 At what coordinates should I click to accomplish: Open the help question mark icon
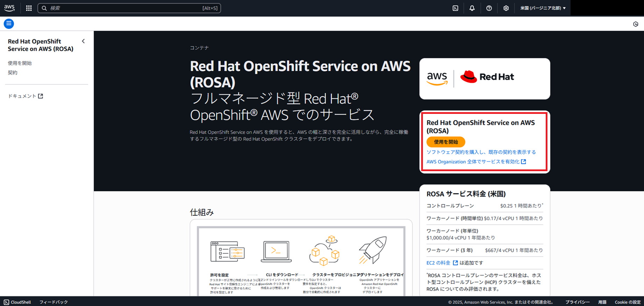[x=489, y=8]
